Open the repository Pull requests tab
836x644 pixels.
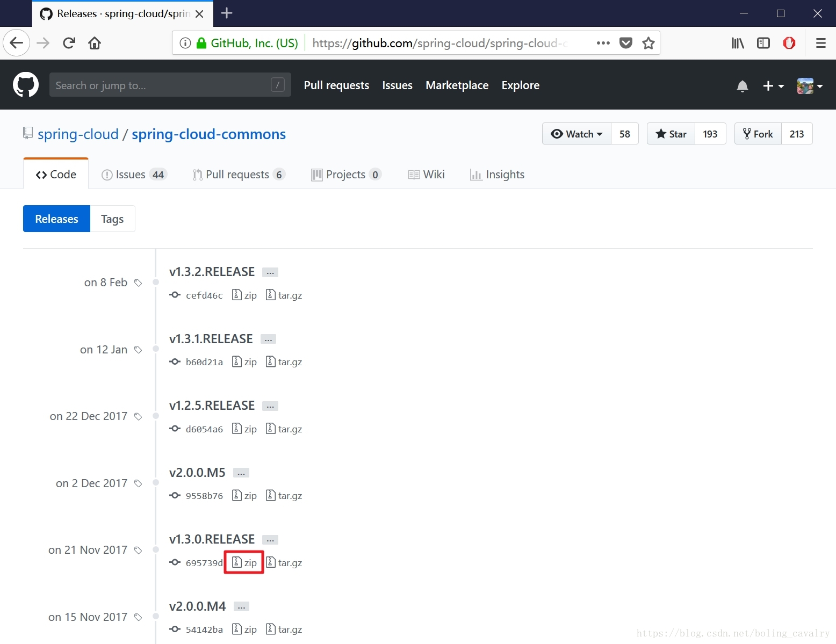click(239, 174)
